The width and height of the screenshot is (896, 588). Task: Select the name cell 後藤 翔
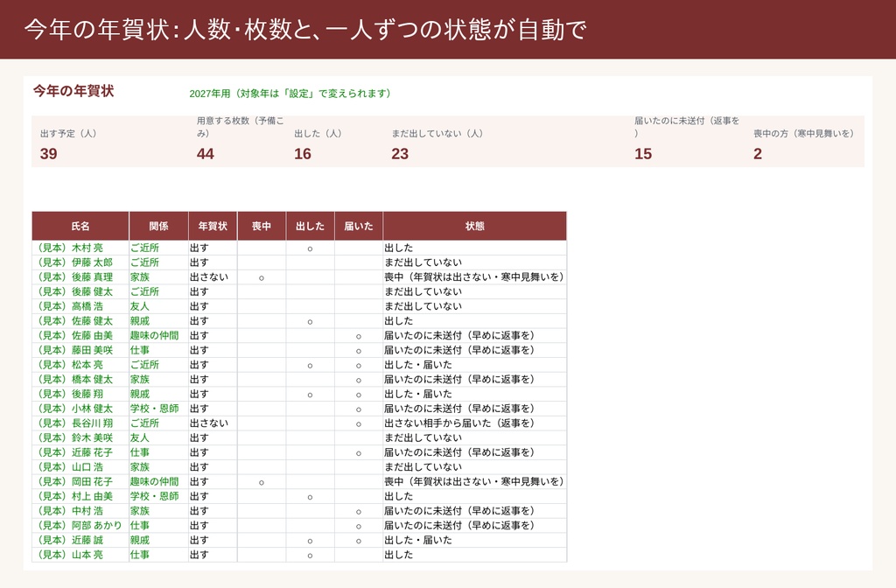click(80, 395)
